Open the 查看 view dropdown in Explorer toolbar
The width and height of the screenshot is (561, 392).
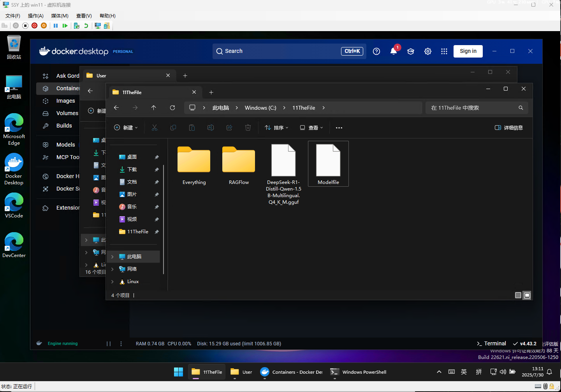(x=311, y=128)
